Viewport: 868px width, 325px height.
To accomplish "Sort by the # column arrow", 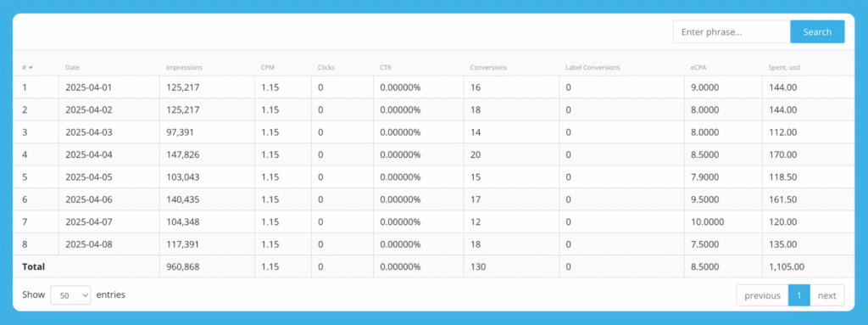I will click(x=31, y=68).
